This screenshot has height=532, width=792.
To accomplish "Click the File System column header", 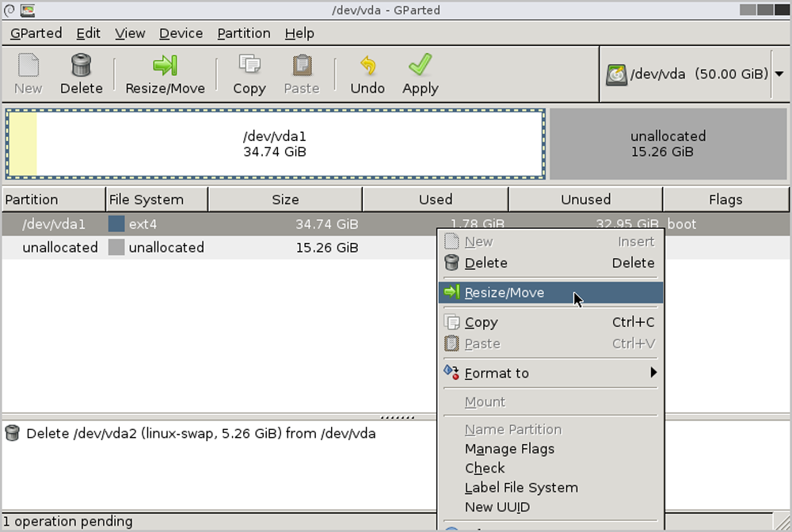I will pyautogui.click(x=156, y=199).
